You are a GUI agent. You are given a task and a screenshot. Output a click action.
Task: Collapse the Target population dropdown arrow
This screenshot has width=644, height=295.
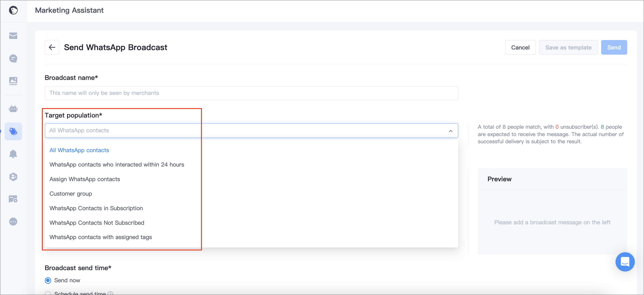450,131
